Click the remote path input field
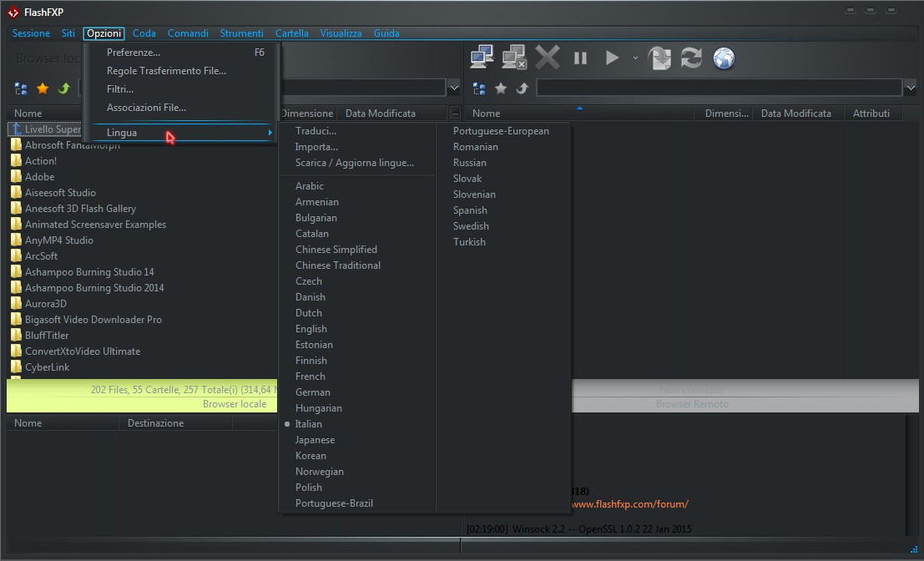 pos(719,88)
